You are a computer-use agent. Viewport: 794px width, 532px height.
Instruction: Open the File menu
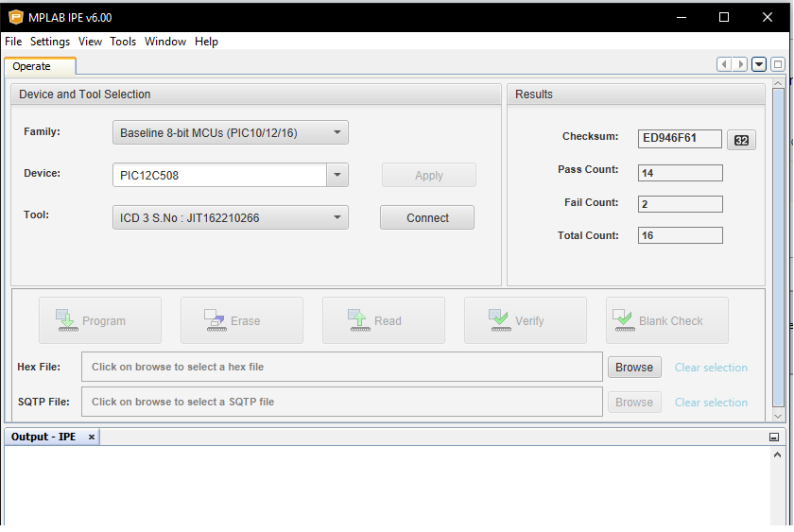(x=13, y=42)
